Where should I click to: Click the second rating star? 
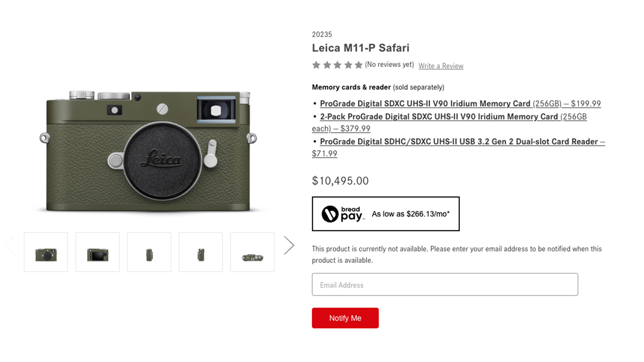point(327,65)
